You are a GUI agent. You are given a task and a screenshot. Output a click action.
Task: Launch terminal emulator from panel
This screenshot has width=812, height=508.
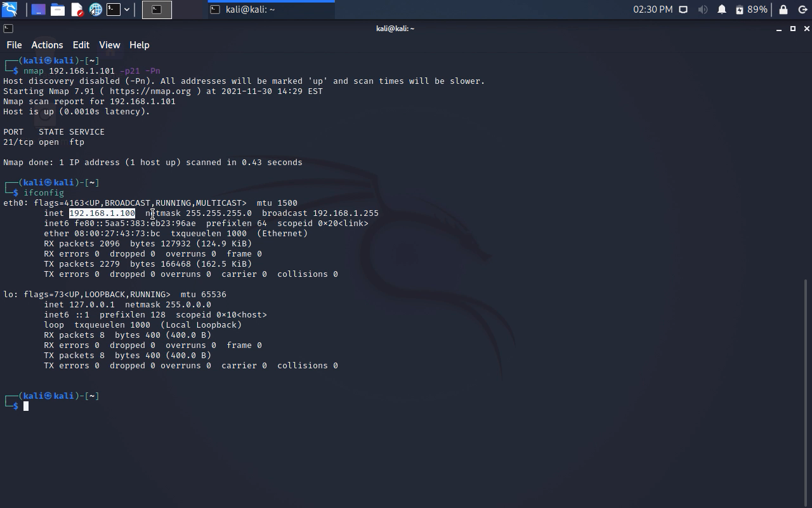coord(114,10)
